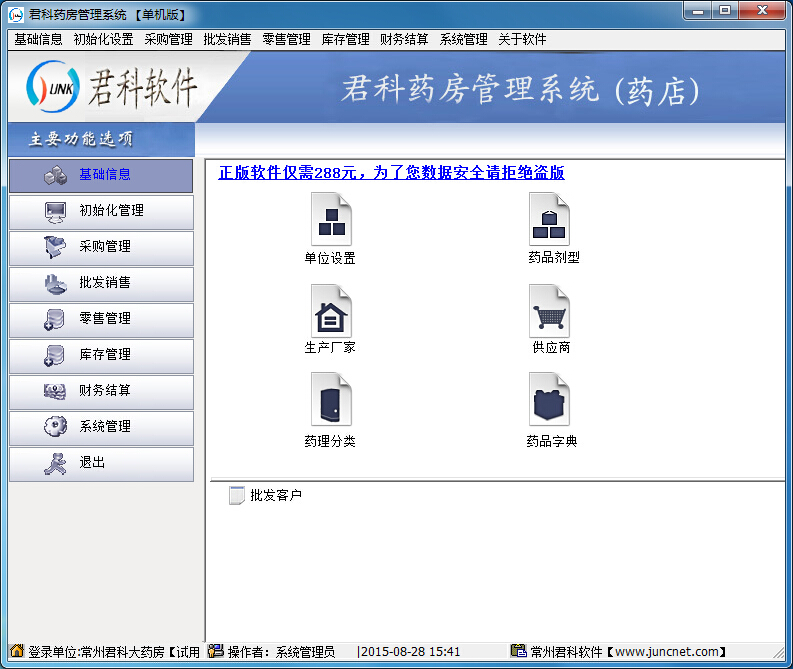The height and width of the screenshot is (669, 793).
Task: Click 操作者: 系统管理员 status text
Action: click(x=281, y=652)
